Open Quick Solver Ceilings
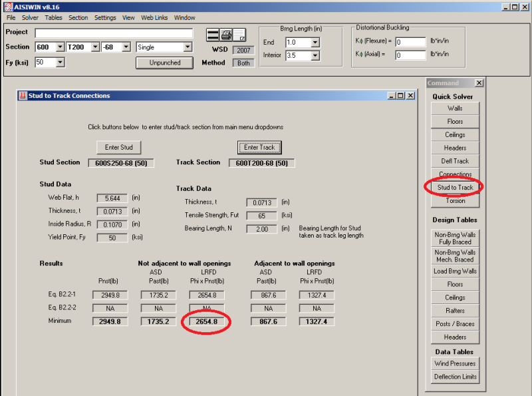The height and width of the screenshot is (396, 532). click(455, 135)
